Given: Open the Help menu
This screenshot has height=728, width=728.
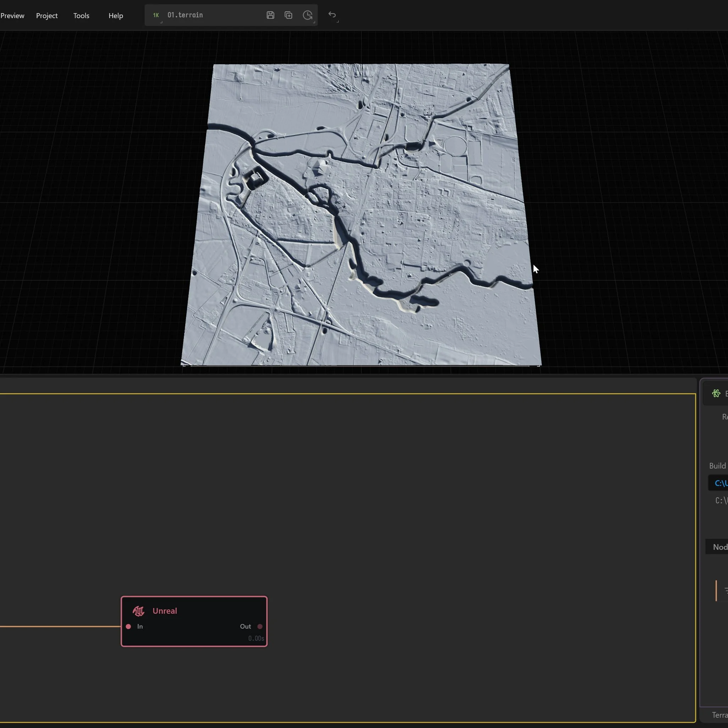Looking at the screenshot, I should (116, 16).
